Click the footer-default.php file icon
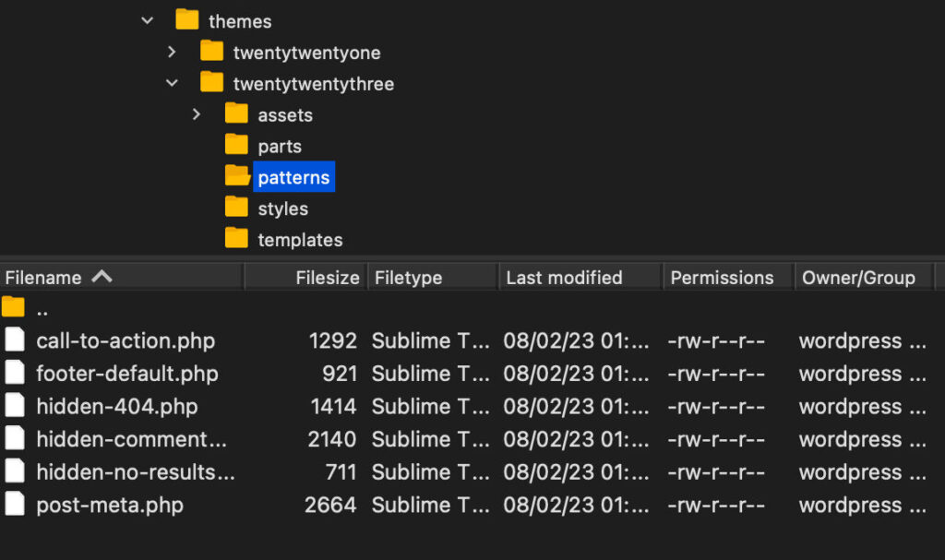Screen dimensions: 945x560 (x=15, y=374)
